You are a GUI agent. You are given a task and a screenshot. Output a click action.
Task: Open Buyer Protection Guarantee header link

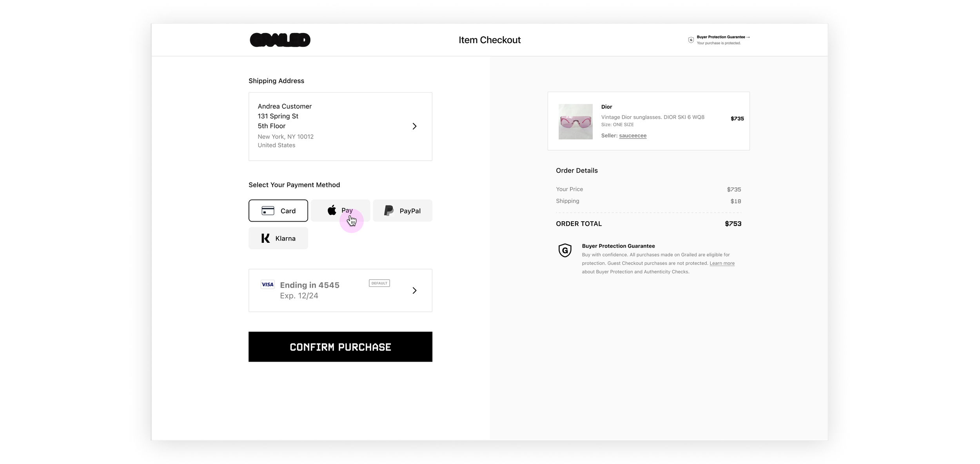pyautogui.click(x=723, y=37)
